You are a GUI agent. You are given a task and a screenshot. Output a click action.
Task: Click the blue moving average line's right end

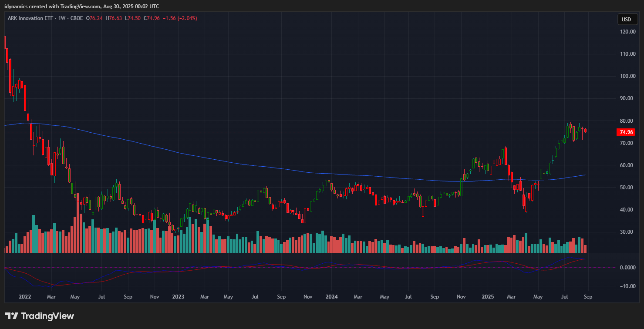point(585,175)
